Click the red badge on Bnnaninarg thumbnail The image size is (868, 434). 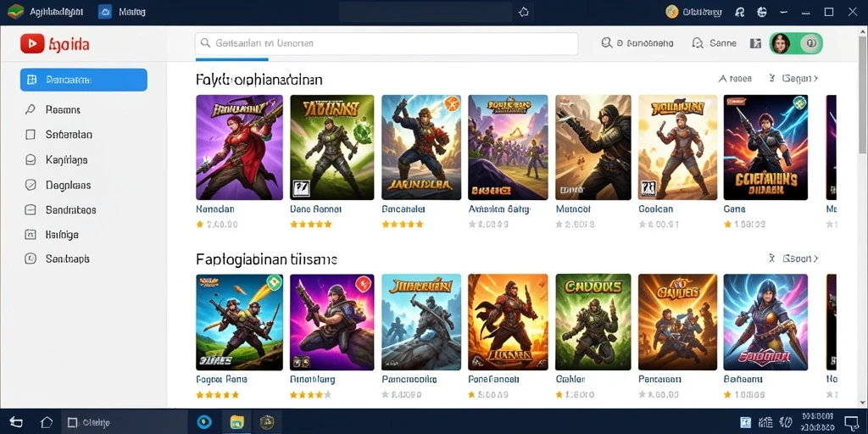[363, 283]
